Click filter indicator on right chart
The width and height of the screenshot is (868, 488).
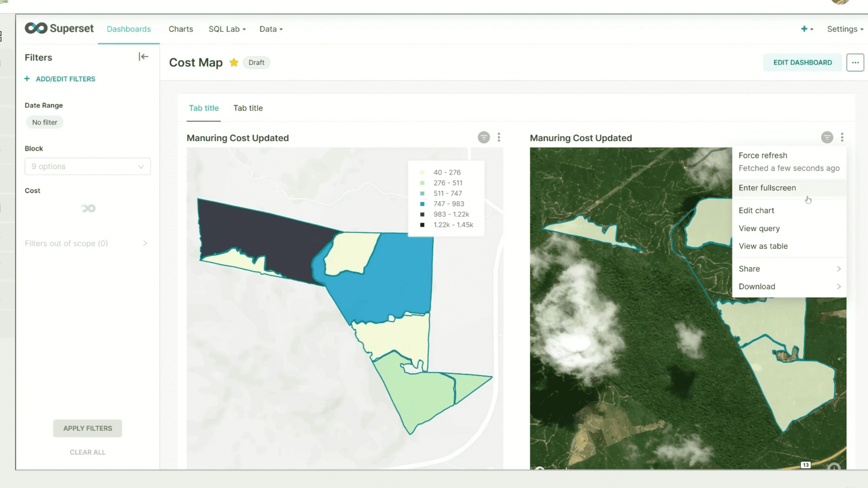827,137
